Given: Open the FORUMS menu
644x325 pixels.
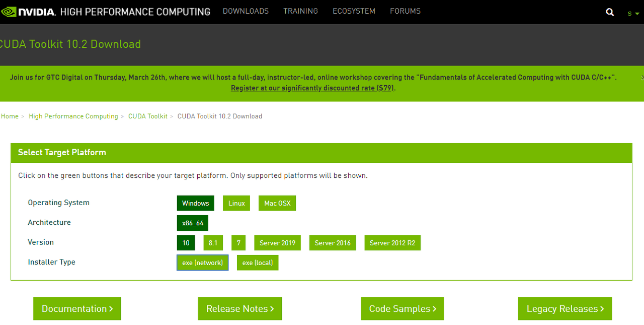Looking at the screenshot, I should click(405, 11).
